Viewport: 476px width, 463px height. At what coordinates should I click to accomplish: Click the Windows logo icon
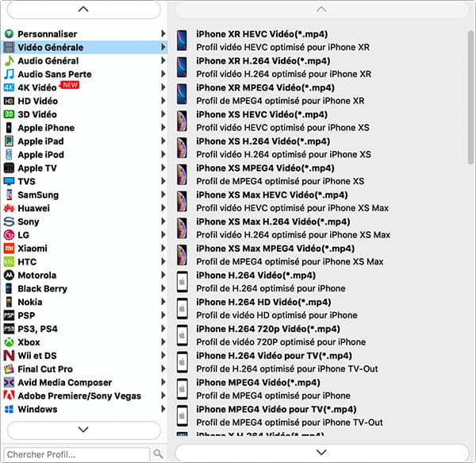tap(10, 409)
